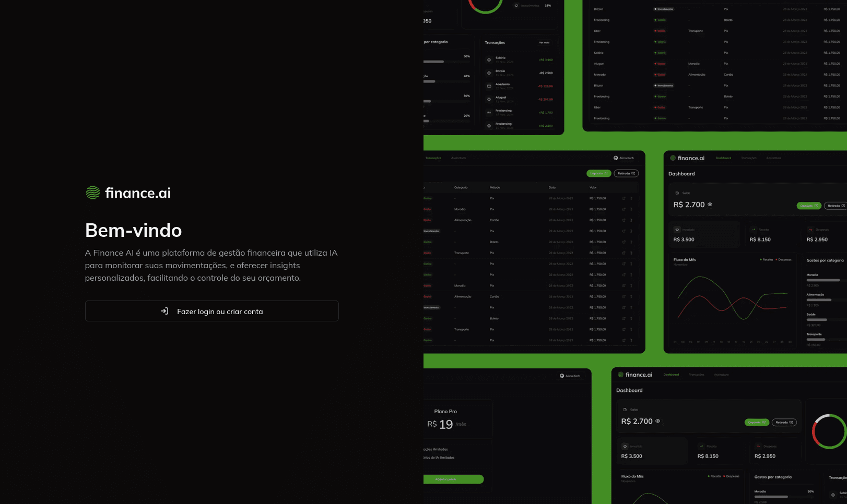Click the Aluguel icon in the Transações list
The width and height of the screenshot is (847, 504).
pyautogui.click(x=489, y=99)
